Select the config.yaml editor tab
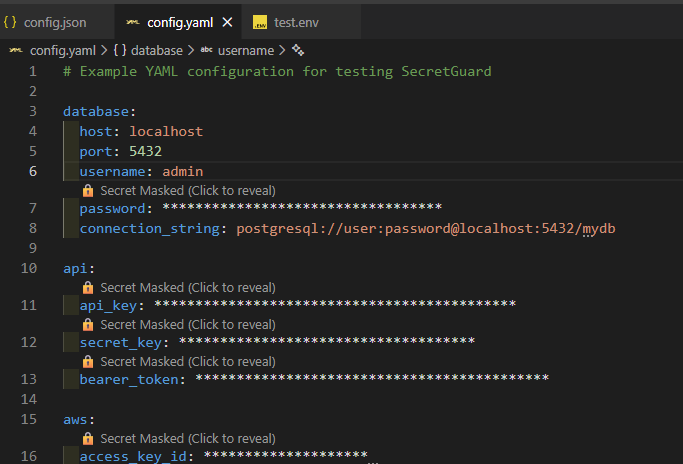This screenshot has height=464, width=683. 180,22
